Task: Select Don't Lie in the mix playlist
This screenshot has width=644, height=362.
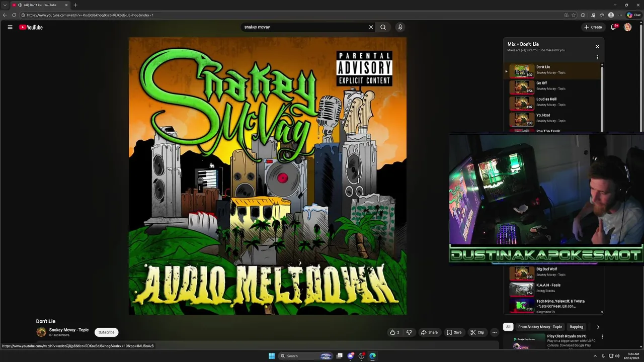Action: click(x=552, y=70)
